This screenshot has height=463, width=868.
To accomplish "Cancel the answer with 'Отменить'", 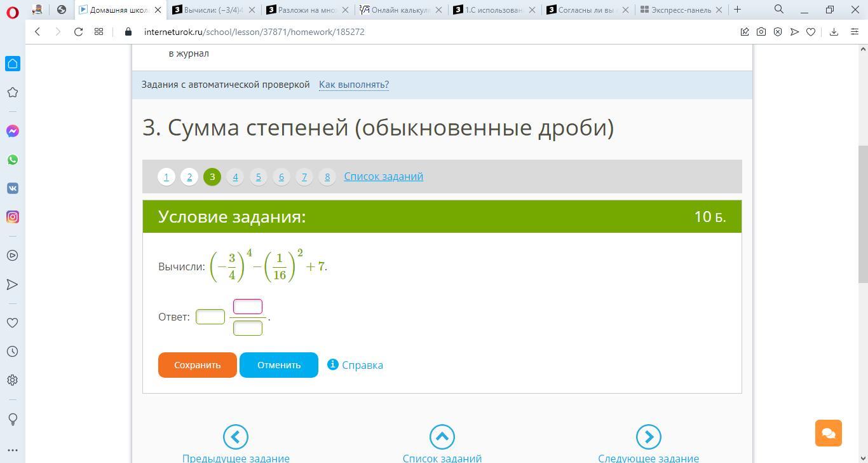I will point(279,365).
